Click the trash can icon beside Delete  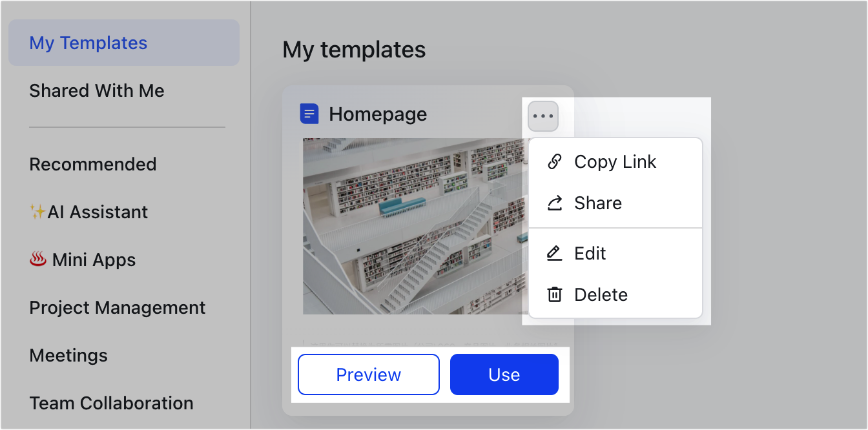point(554,294)
